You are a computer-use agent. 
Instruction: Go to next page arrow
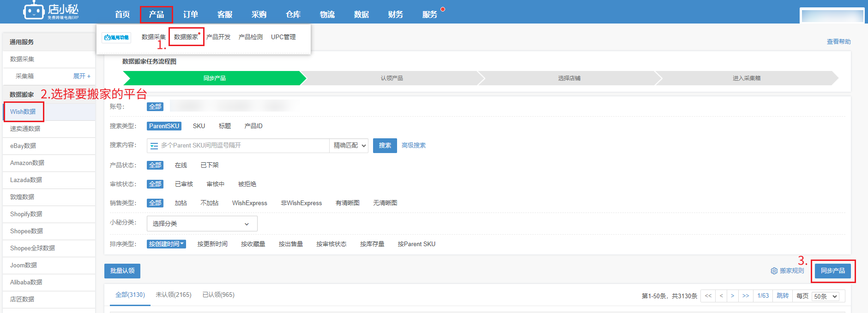click(733, 296)
